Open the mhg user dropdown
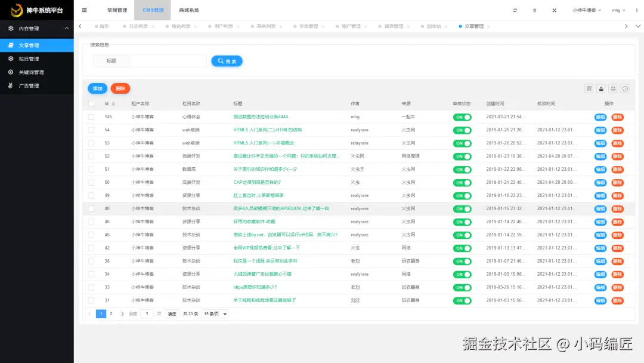The height and width of the screenshot is (363, 644). point(618,10)
